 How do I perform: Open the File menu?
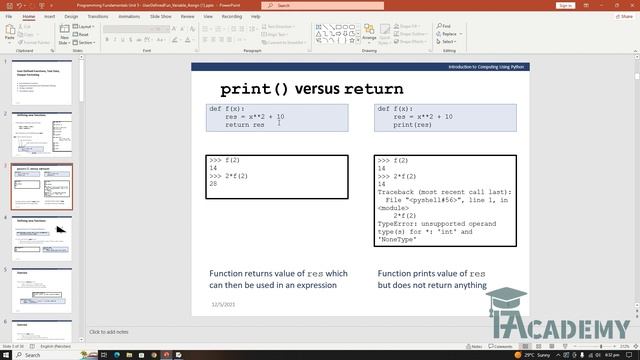pos(9,16)
